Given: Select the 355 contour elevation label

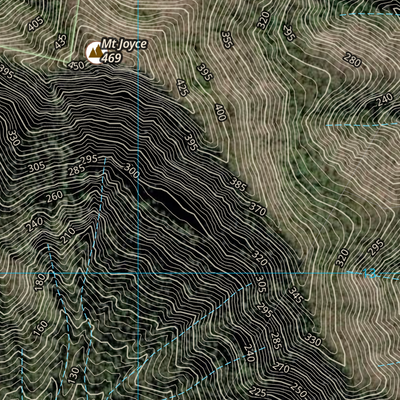Looking at the screenshot, I should click(x=227, y=40).
